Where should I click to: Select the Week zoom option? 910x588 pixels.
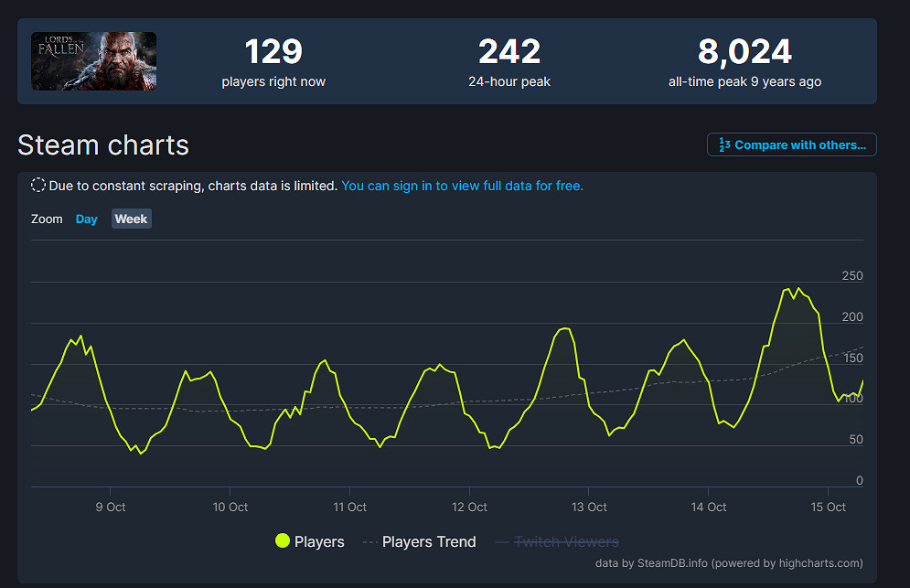(x=131, y=219)
